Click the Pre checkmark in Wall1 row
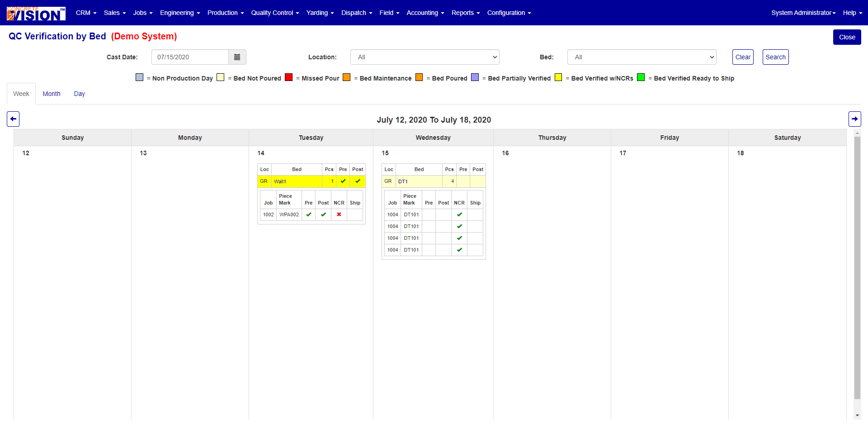 (343, 181)
